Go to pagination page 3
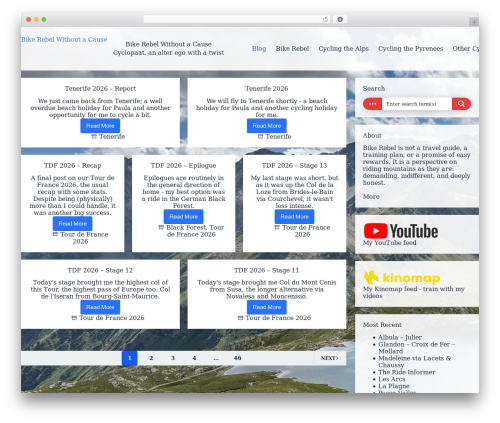 tap(173, 358)
